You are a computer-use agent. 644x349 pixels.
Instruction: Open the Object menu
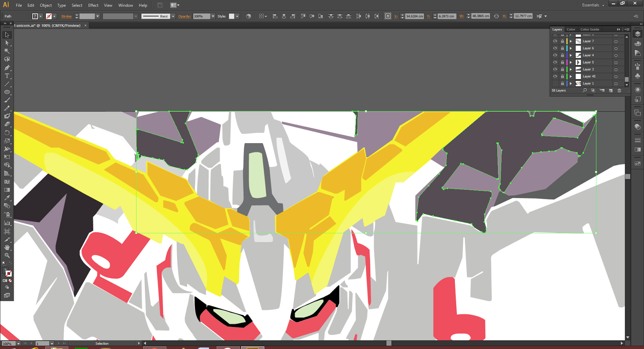46,5
